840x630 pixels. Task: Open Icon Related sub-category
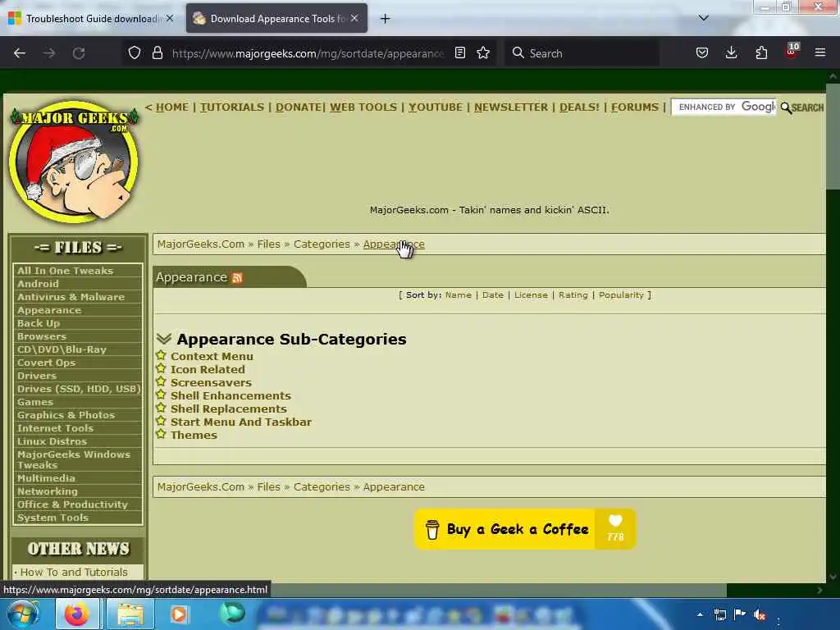pos(208,370)
